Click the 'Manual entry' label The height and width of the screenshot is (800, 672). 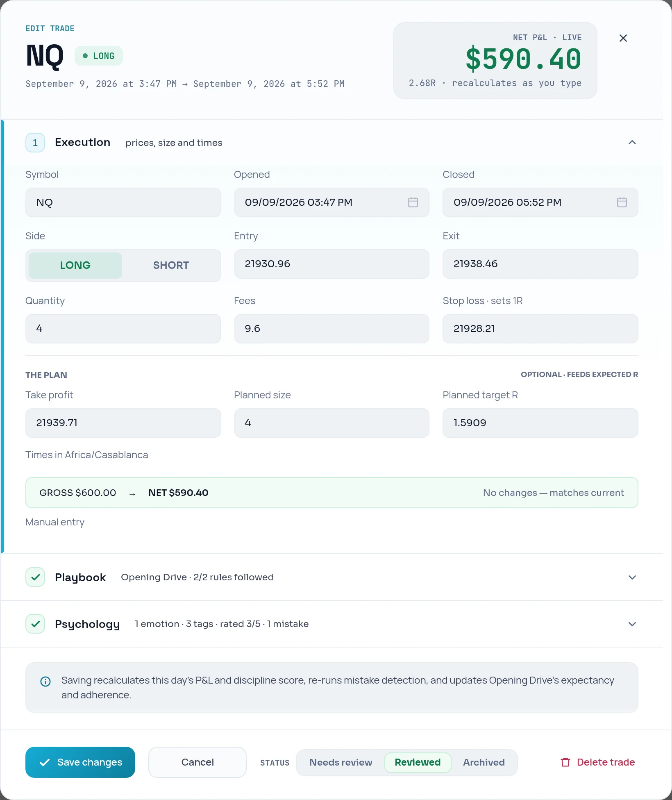click(x=55, y=522)
